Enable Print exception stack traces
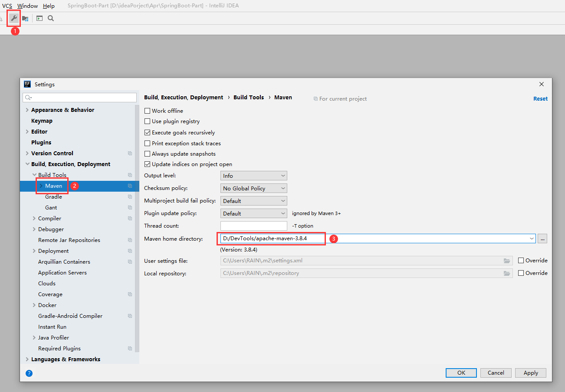The height and width of the screenshot is (392, 565). click(x=147, y=143)
